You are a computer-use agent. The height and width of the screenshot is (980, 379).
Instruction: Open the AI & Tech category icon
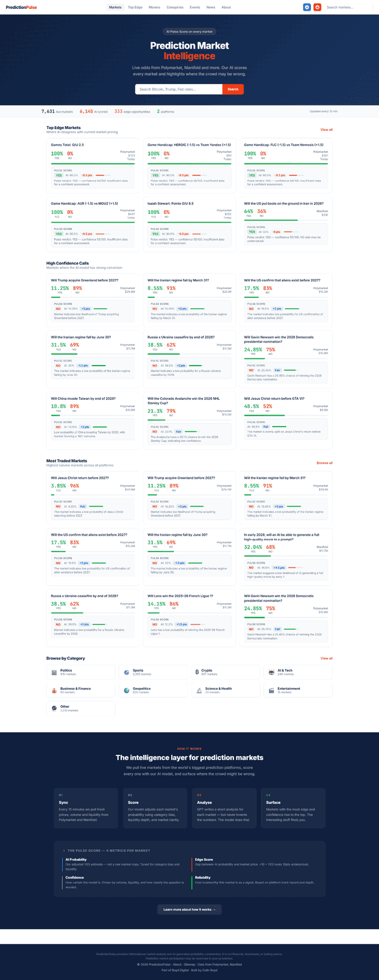271,672
